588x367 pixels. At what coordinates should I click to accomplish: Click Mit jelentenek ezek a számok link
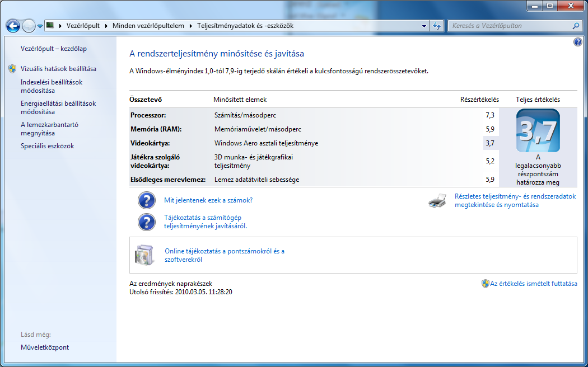point(208,200)
